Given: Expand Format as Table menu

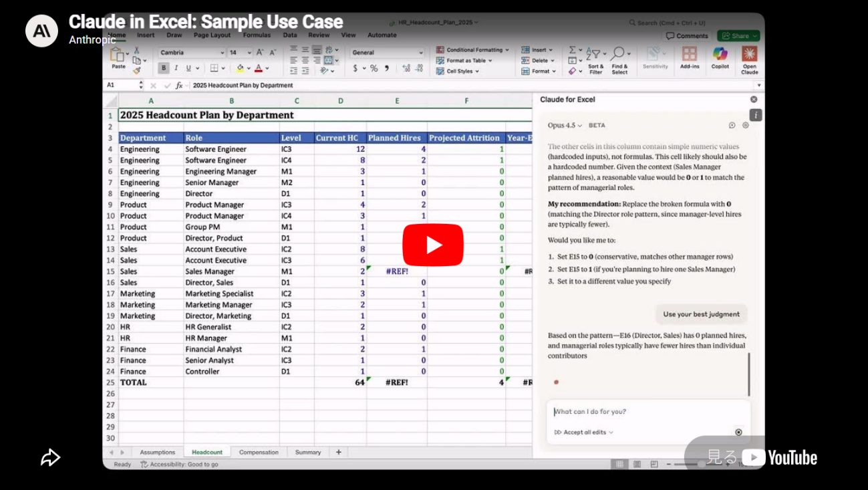Looking at the screenshot, I should pyautogui.click(x=464, y=61).
